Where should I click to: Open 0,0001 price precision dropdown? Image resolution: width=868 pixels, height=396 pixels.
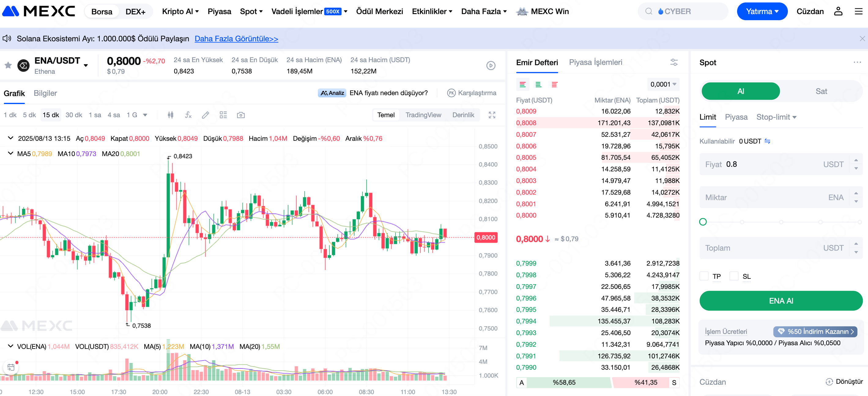(663, 84)
